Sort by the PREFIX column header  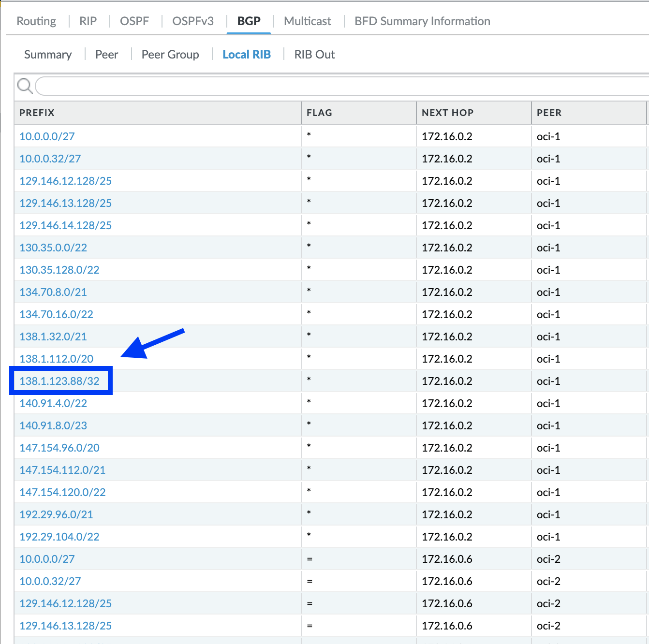[37, 113]
